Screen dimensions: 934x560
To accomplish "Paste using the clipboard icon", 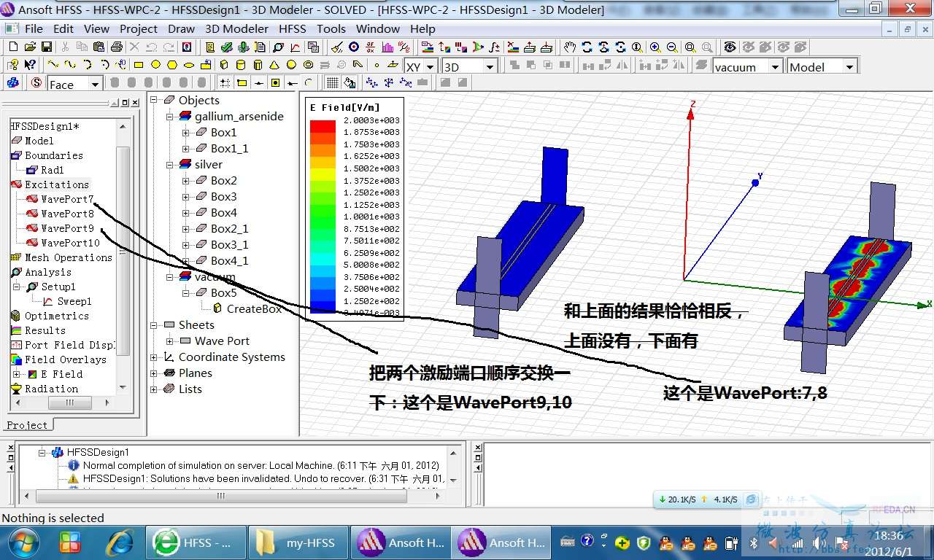I will (99, 47).
